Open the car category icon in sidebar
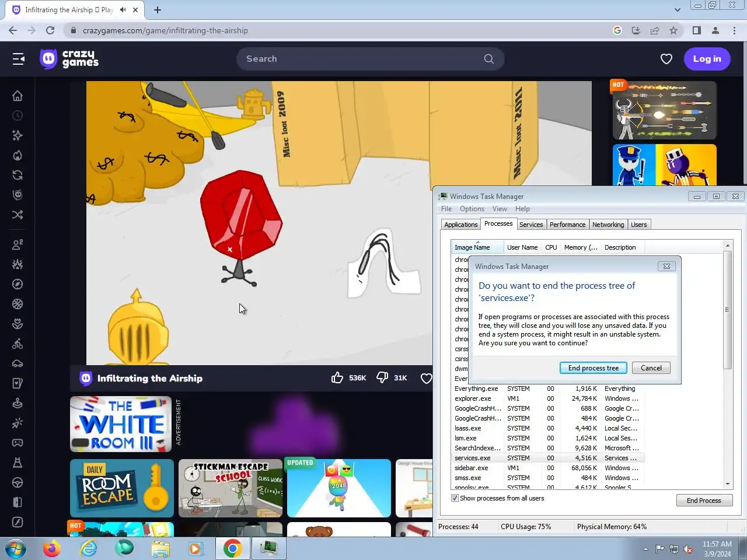This screenshot has width=747, height=560. click(18, 363)
